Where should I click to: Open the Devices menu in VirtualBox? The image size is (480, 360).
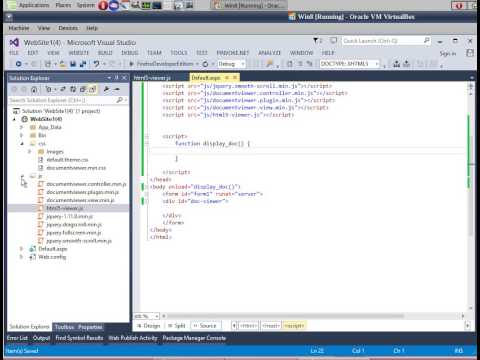point(68,28)
